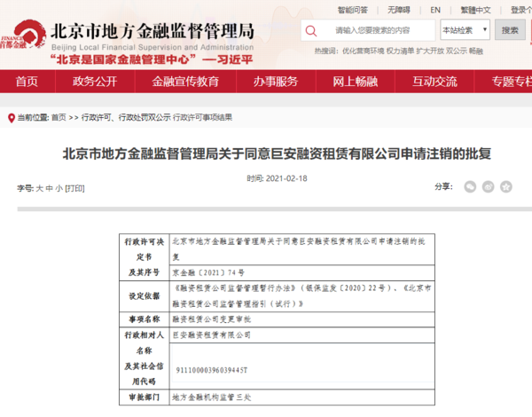
Task: Open the 政务公开 navigation tab
Action: [x=95, y=82]
